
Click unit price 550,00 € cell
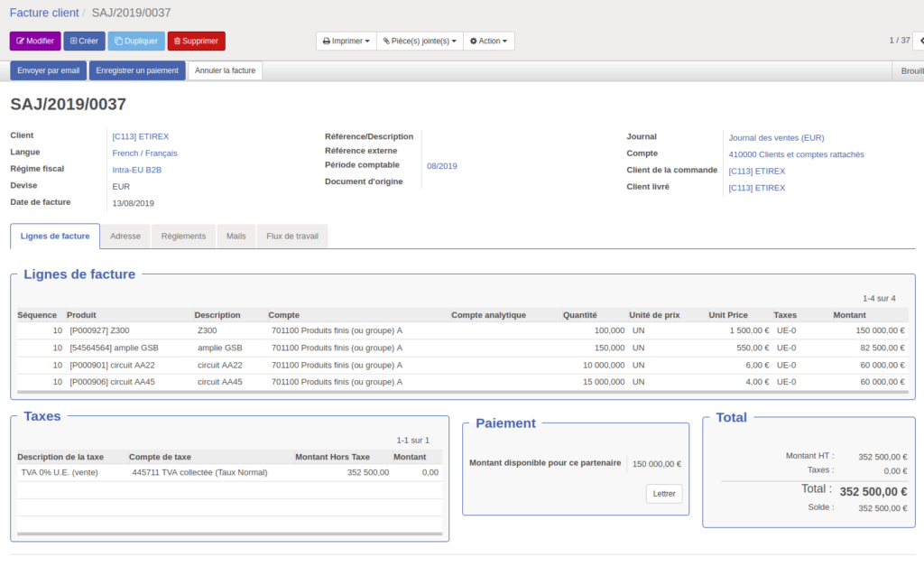click(x=753, y=348)
